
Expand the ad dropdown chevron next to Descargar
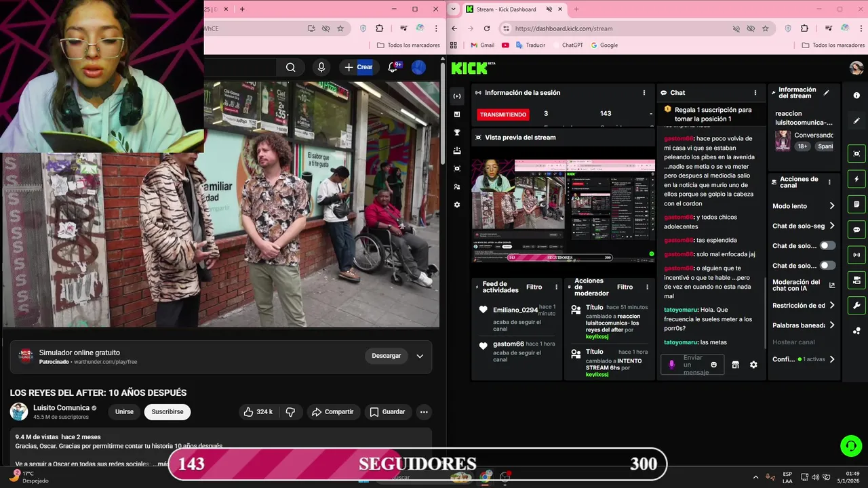point(420,356)
